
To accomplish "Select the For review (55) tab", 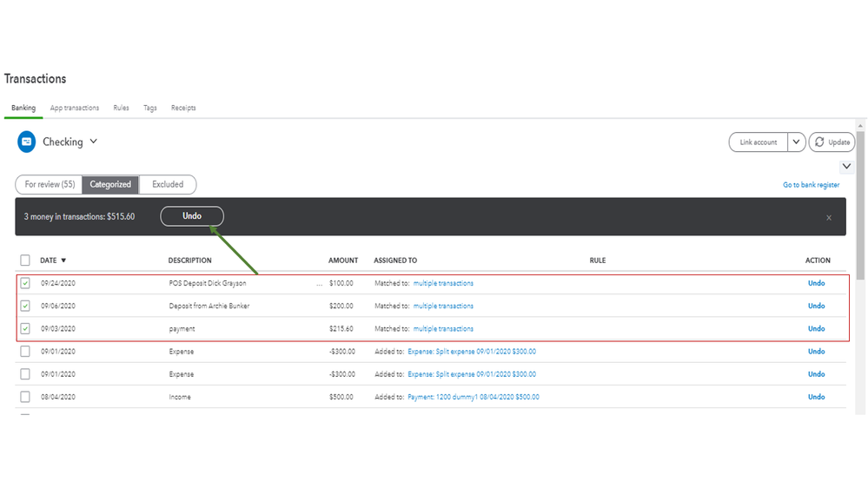I will [50, 184].
